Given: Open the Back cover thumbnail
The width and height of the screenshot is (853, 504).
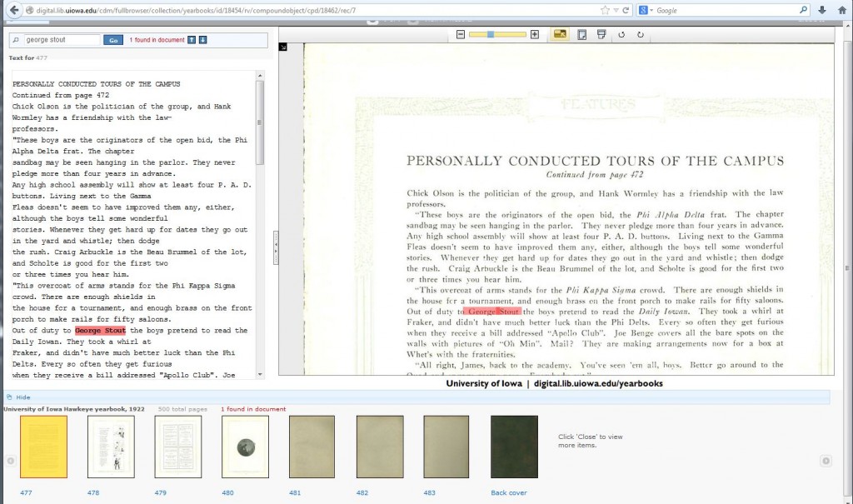Looking at the screenshot, I should (514, 447).
